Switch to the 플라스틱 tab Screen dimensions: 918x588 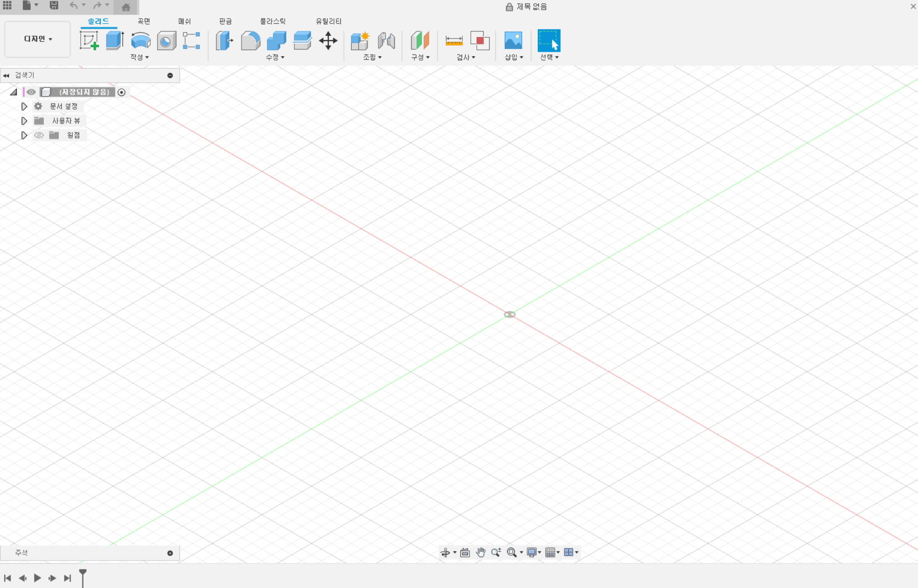273,21
